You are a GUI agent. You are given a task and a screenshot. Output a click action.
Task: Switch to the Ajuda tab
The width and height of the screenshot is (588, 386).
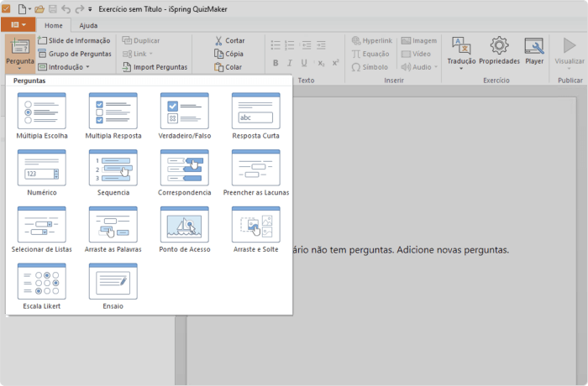pyautogui.click(x=88, y=25)
